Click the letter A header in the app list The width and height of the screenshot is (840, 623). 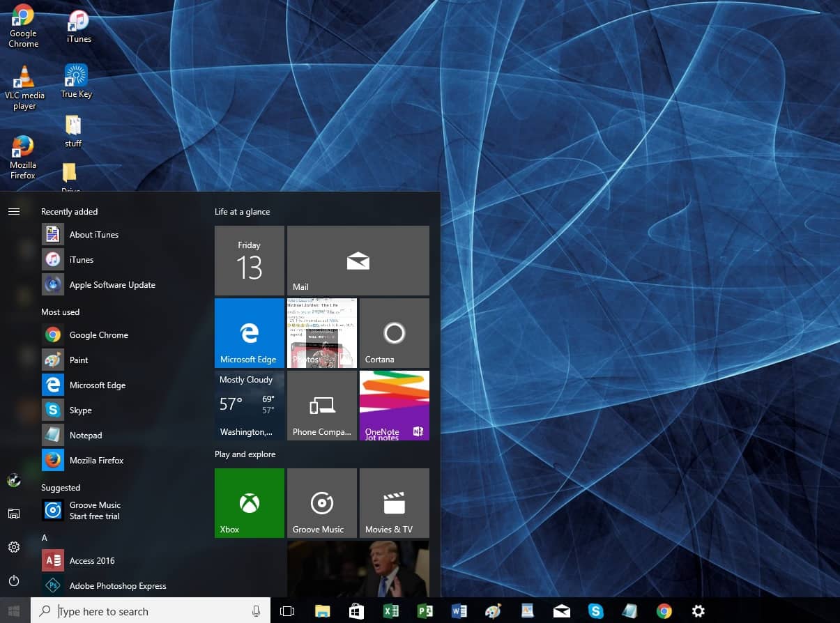(45, 538)
